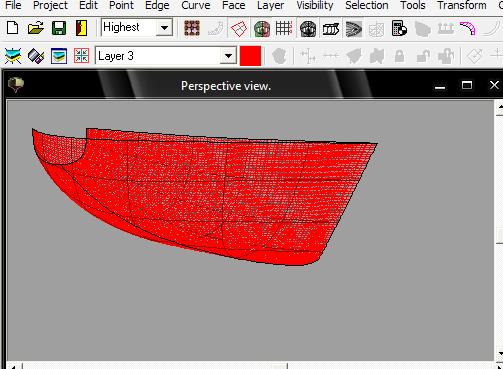Open the Layer 3 dropdown list
The image size is (503, 369).
tap(228, 56)
